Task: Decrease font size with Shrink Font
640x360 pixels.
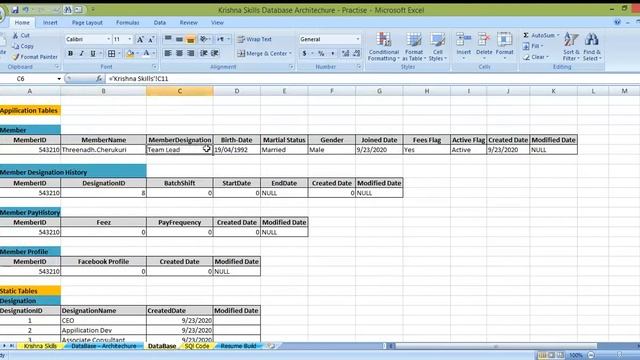Action: pos(151,39)
